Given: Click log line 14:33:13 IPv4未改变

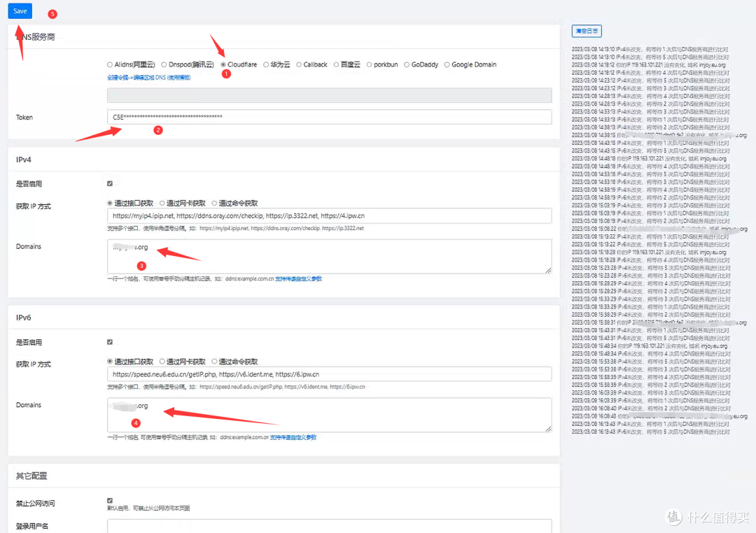Looking at the screenshot, I should pos(650,112).
